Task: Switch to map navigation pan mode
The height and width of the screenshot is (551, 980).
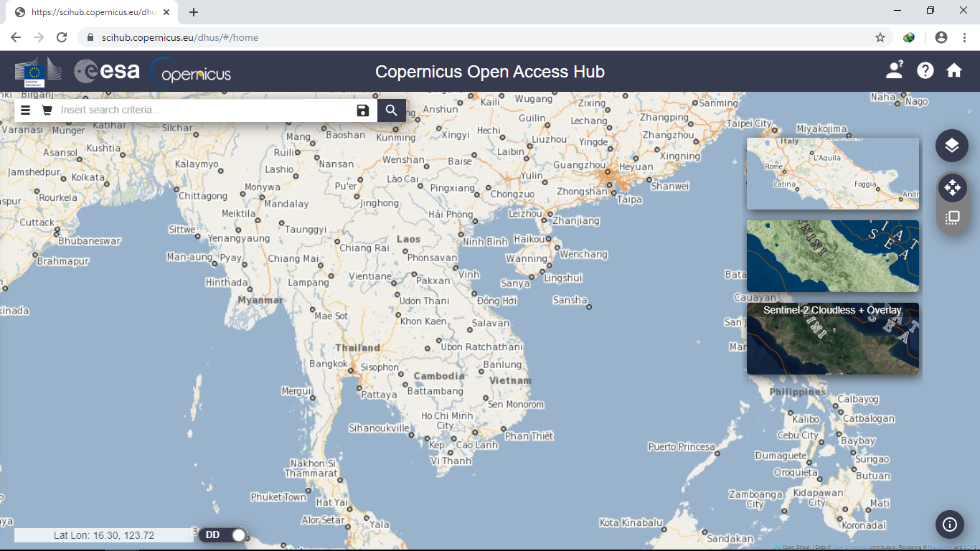Action: (952, 188)
